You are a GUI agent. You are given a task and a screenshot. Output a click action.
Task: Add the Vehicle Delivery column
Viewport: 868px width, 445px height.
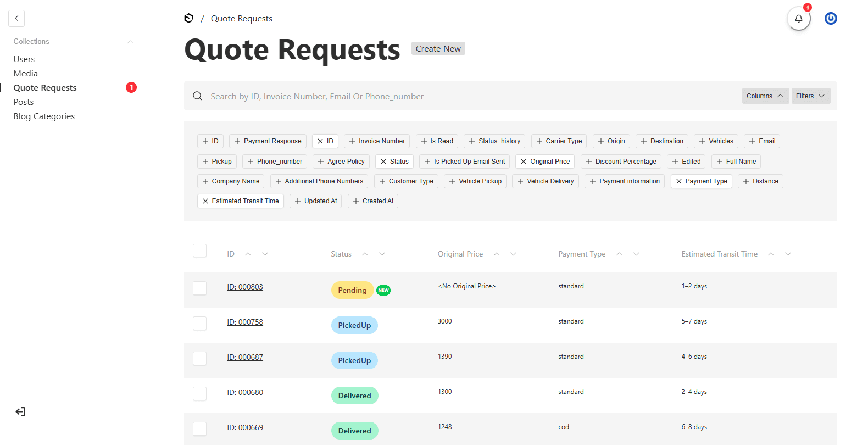[x=546, y=181]
